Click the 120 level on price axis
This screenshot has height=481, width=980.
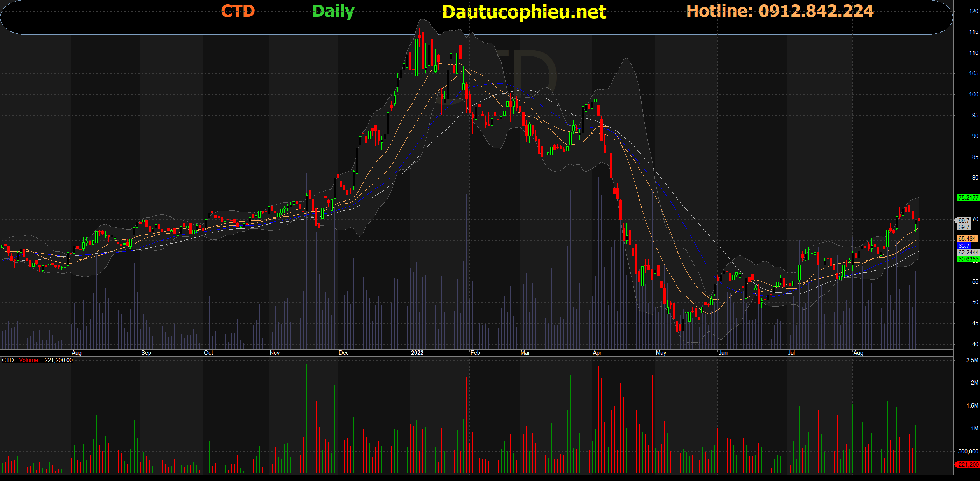pos(973,11)
